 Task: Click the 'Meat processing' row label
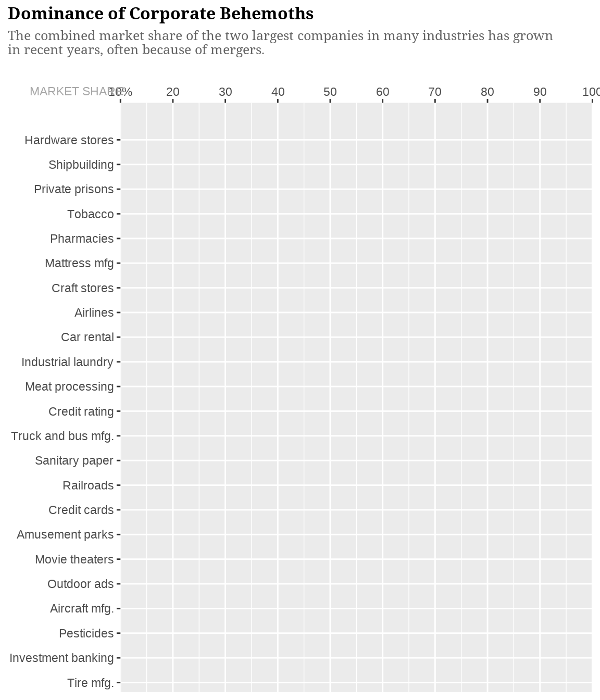click(69, 387)
